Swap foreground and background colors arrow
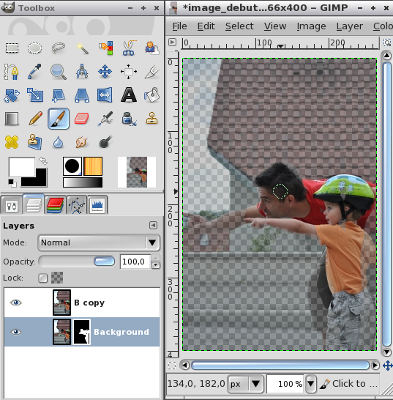Image resolution: width=393 pixels, height=400 pixels. point(43,161)
